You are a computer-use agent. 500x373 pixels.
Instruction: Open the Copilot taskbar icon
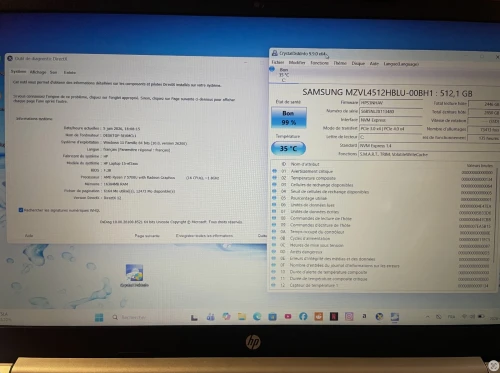(226, 317)
